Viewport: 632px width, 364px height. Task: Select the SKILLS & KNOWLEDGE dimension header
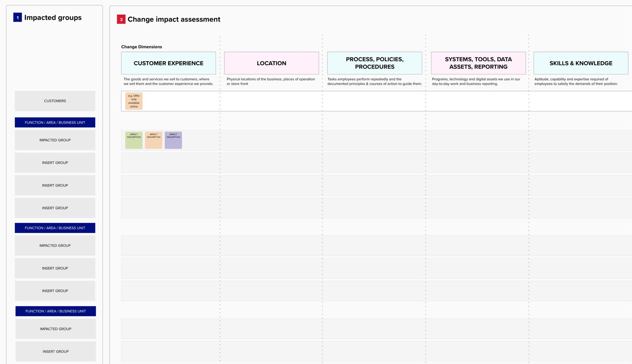click(581, 63)
